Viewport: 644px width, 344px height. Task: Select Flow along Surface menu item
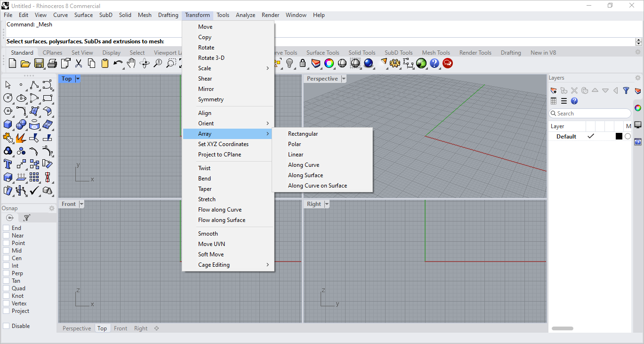(x=221, y=220)
